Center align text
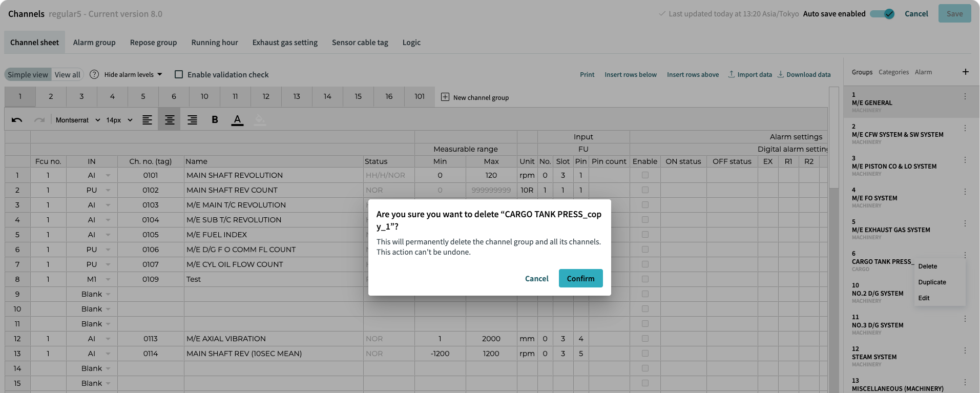The height and width of the screenshot is (393, 980). [170, 120]
